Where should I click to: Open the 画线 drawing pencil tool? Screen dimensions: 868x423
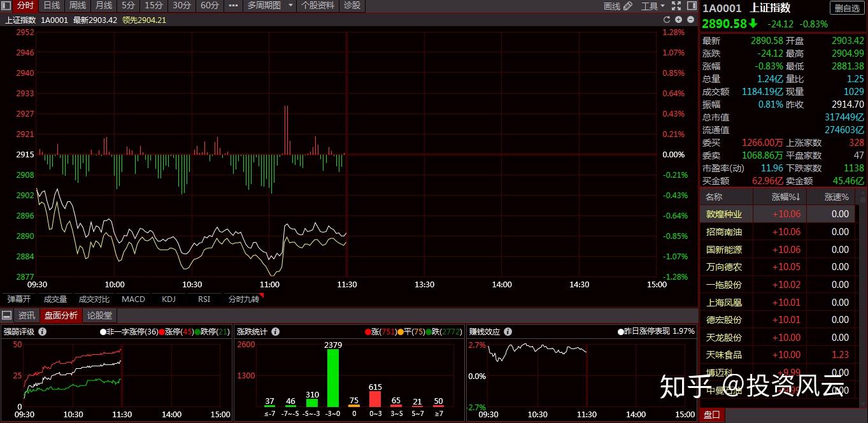click(x=618, y=6)
